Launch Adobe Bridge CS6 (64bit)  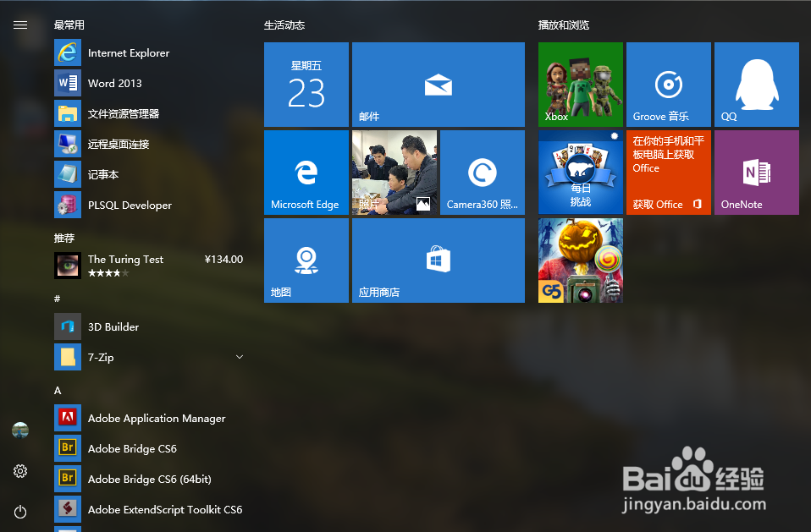tap(150, 479)
